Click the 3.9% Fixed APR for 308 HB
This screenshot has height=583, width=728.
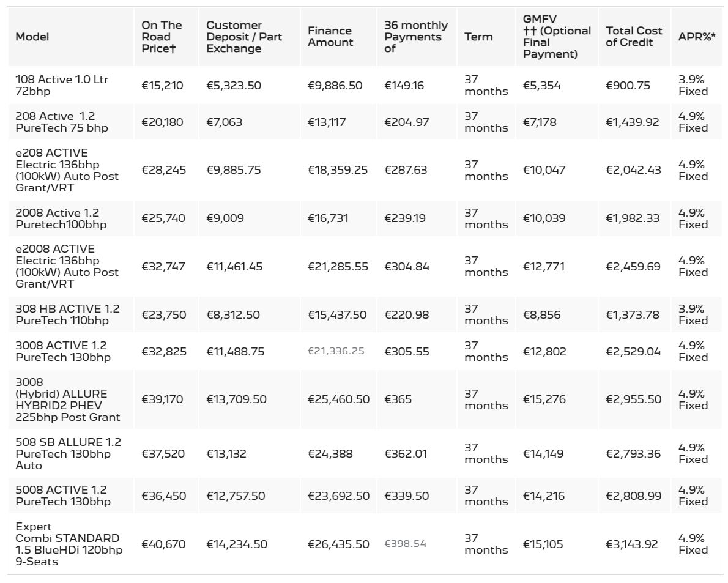[x=693, y=314]
